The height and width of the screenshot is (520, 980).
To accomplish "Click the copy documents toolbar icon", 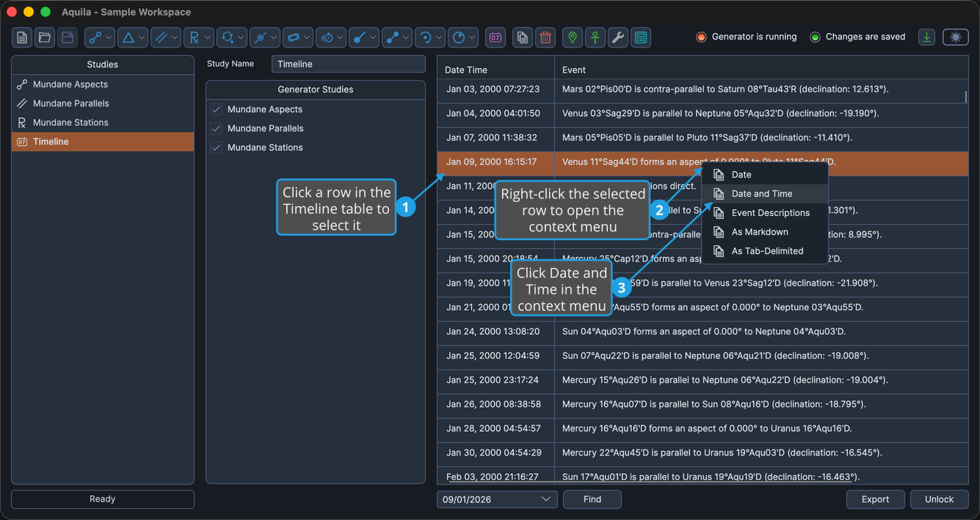I will [523, 37].
